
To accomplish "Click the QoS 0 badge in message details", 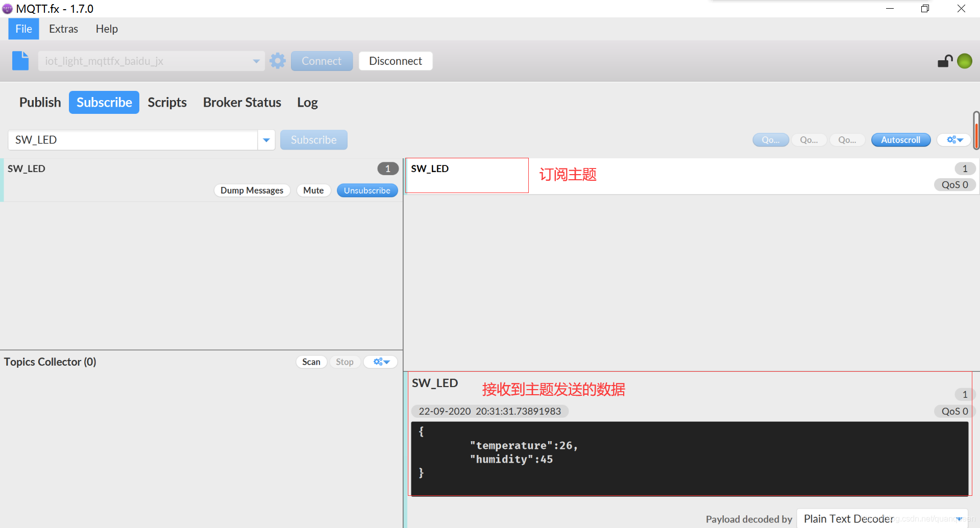I will point(954,411).
